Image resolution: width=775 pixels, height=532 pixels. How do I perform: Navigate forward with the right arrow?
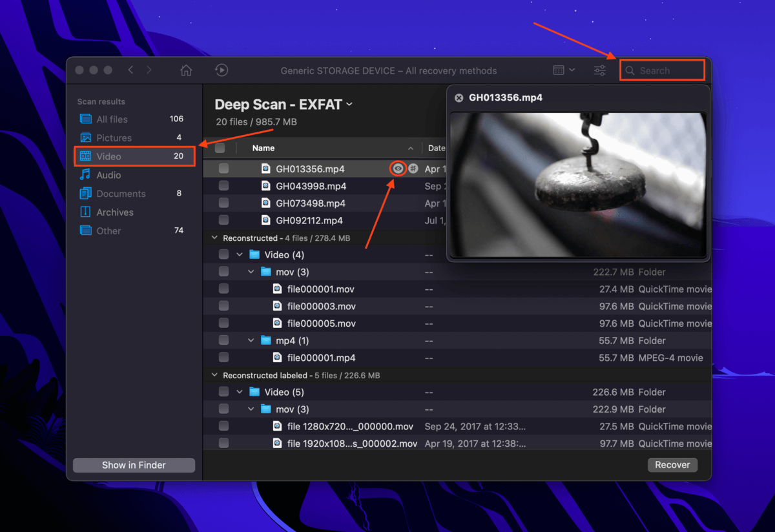tap(149, 70)
